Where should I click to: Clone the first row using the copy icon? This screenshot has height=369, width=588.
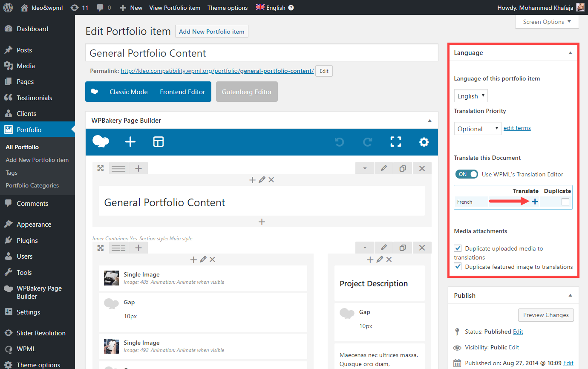click(403, 168)
